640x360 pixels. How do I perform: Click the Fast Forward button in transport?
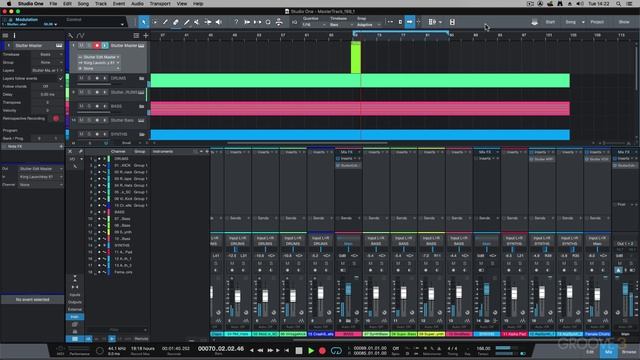tap(270, 351)
